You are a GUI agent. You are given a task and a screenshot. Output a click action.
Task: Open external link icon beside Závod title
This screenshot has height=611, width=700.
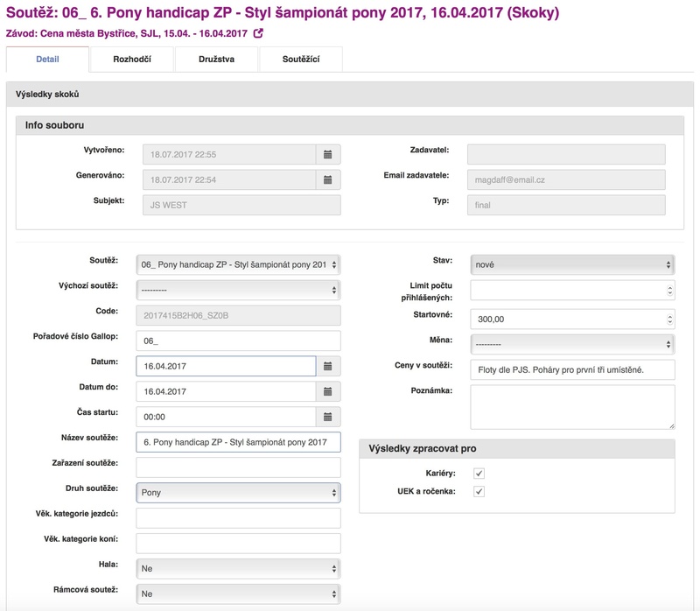[x=258, y=33]
